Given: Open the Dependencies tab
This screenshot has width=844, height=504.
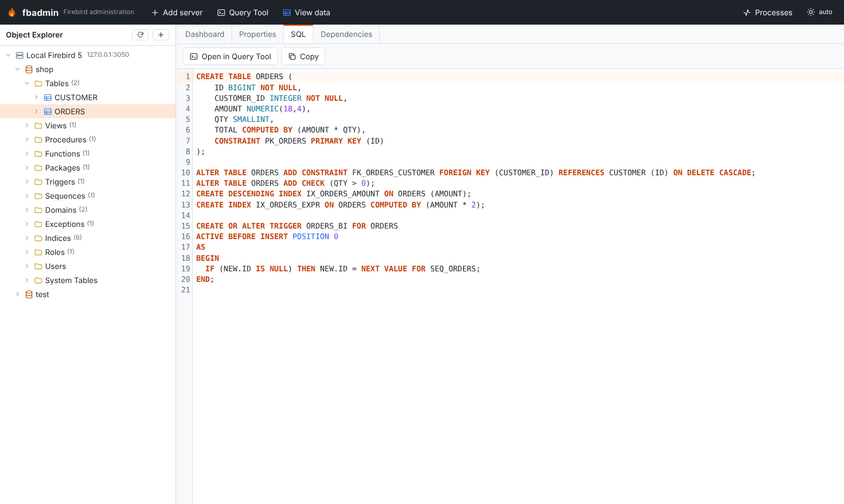Looking at the screenshot, I should tap(346, 34).
